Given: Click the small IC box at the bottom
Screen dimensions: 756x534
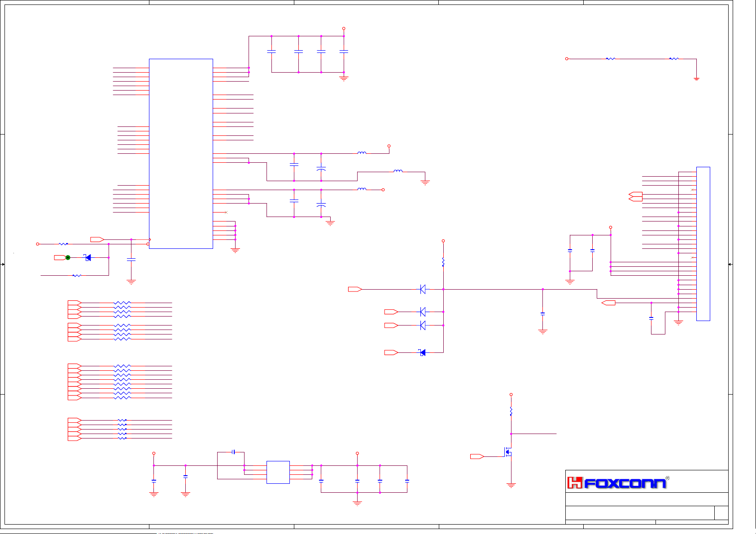Looking at the screenshot, I should 278,472.
